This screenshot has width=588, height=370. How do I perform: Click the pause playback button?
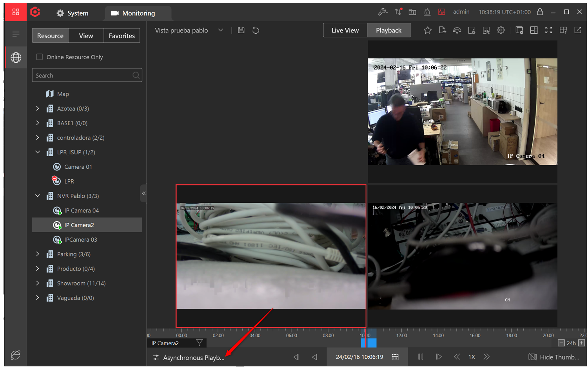tap(420, 357)
